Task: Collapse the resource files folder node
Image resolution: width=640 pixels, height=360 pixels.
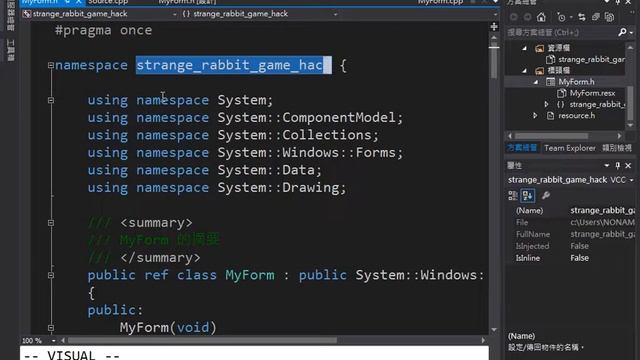Action: coord(524,48)
